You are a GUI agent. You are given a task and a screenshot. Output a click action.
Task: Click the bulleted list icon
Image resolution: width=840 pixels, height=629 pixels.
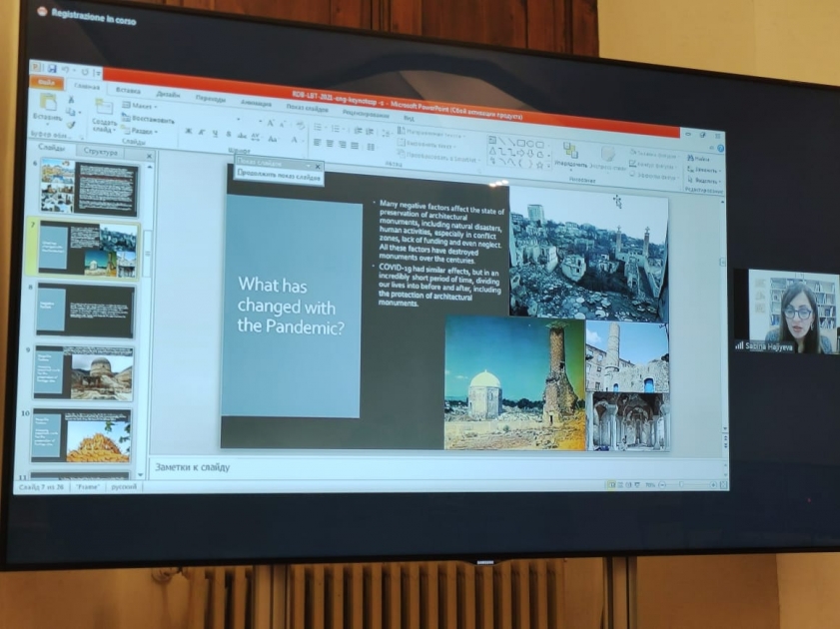[319, 128]
